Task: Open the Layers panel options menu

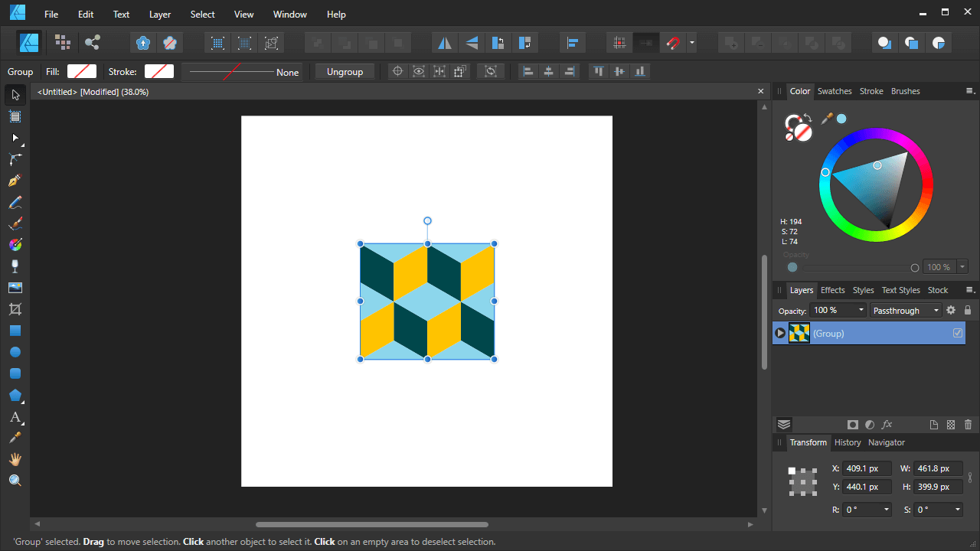Action: (x=969, y=290)
